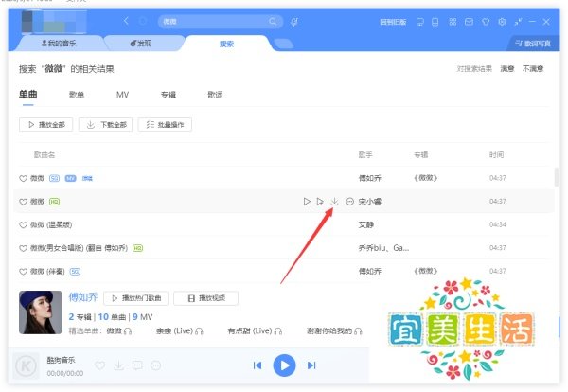This screenshot has width=568, height=392.
Task: Click the 2 专辑 count link
Action: pyautogui.click(x=80, y=317)
